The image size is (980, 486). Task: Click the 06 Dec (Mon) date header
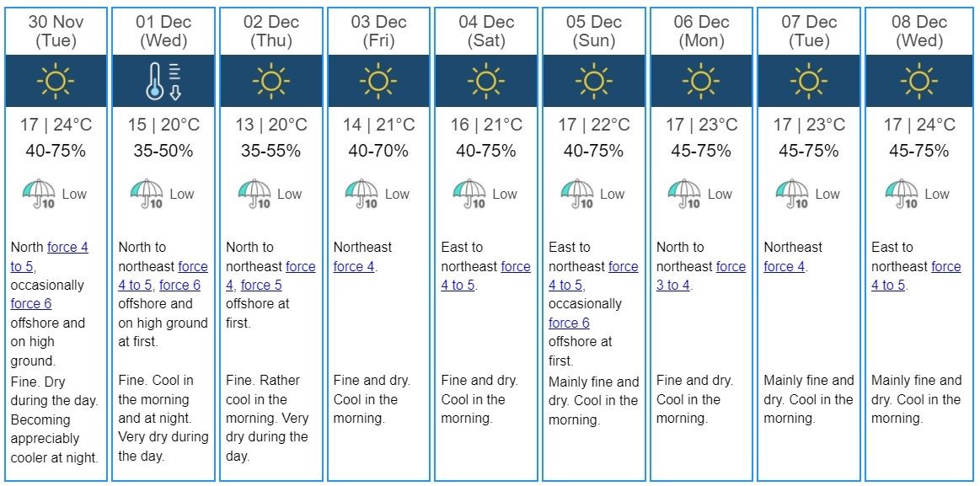701,31
